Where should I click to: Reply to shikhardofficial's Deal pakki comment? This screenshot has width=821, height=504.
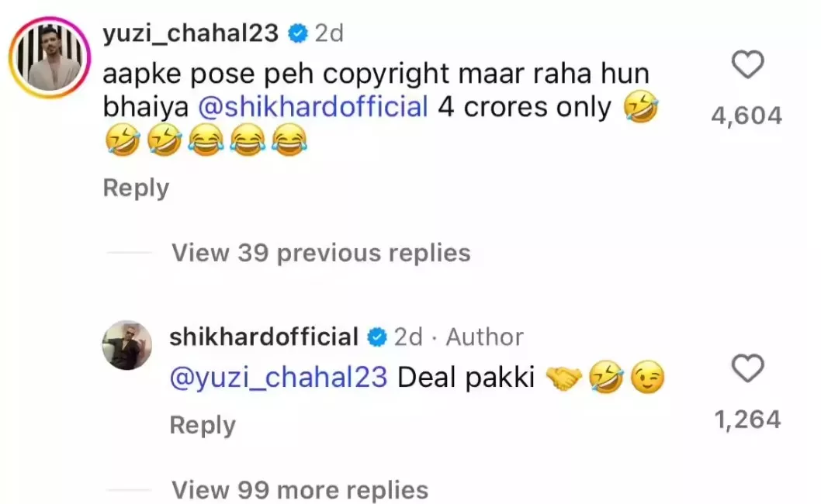[x=203, y=425]
